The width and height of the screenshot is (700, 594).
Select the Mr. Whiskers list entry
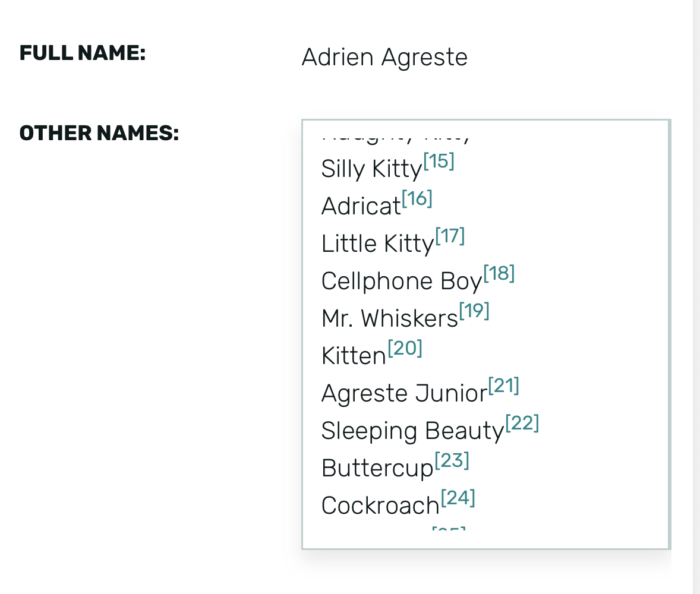coord(389,319)
